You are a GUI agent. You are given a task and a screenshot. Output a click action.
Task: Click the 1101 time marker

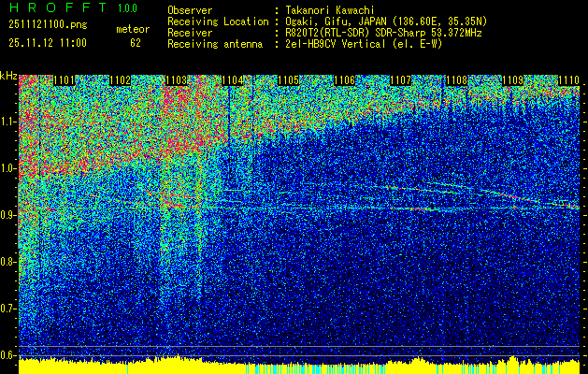pyautogui.click(x=65, y=80)
